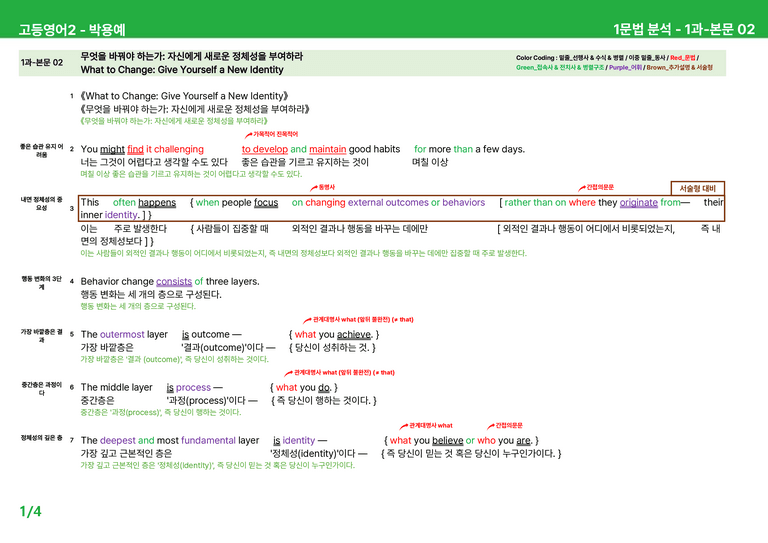
Task: Click the phrase "is outcome —"
Action: point(212,334)
